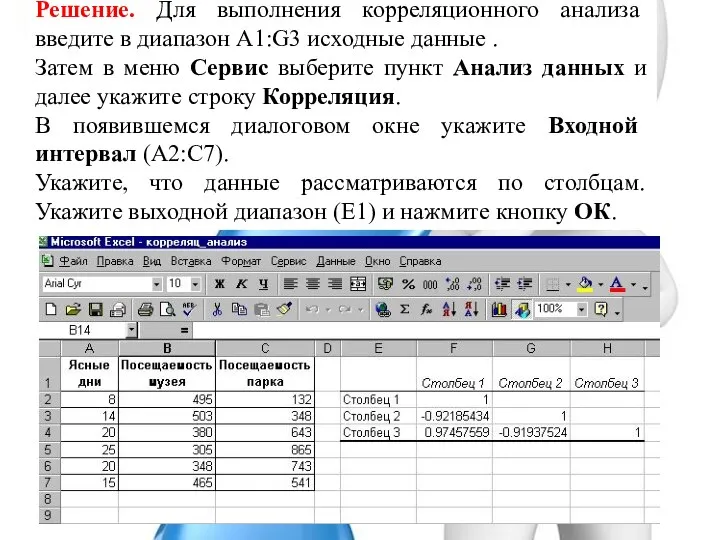The height and width of the screenshot is (540, 720).
Task: Open Office help assistant
Action: [601, 309]
